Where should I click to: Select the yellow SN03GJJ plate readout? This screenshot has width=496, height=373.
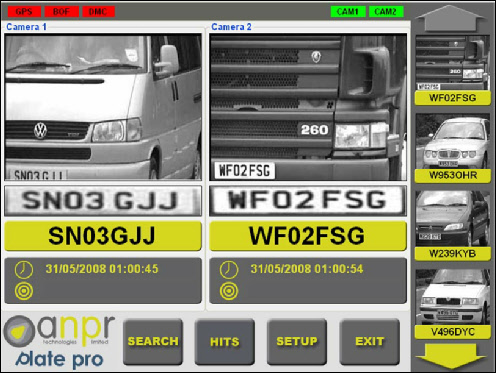pyautogui.click(x=103, y=236)
